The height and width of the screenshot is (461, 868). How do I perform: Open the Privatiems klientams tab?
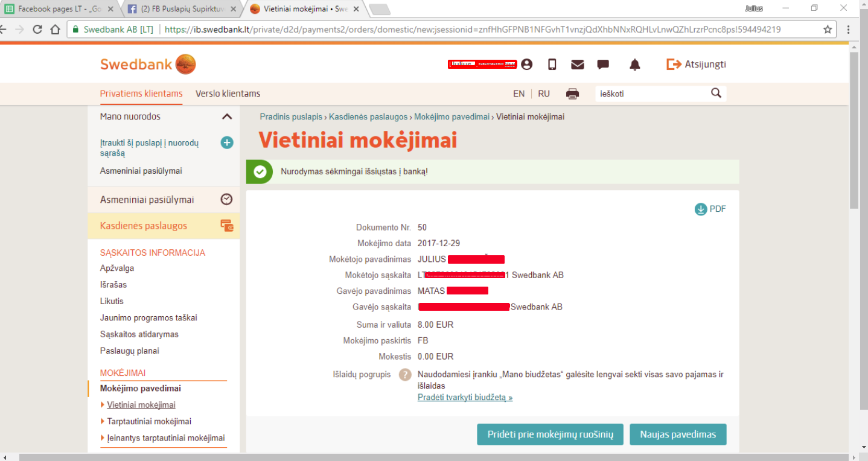click(x=141, y=94)
